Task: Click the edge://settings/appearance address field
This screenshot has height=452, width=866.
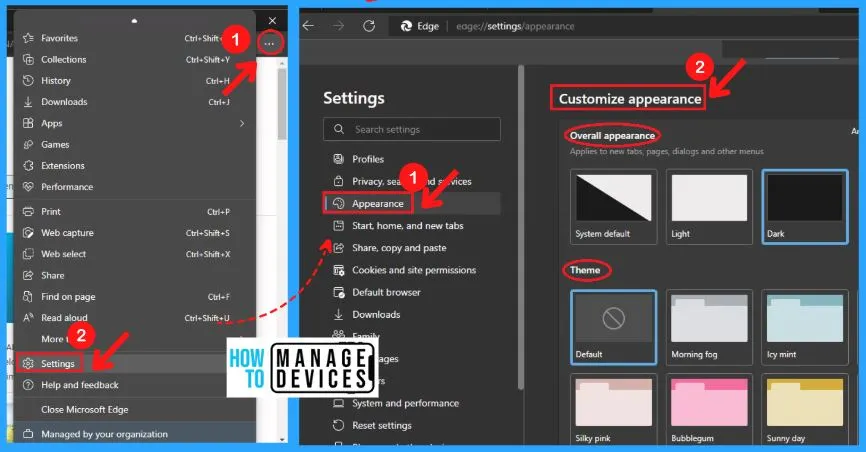Action: pyautogui.click(x=515, y=26)
